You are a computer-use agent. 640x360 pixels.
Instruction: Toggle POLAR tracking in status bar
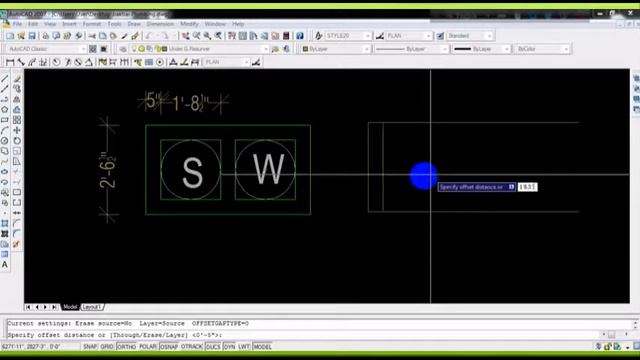click(148, 347)
